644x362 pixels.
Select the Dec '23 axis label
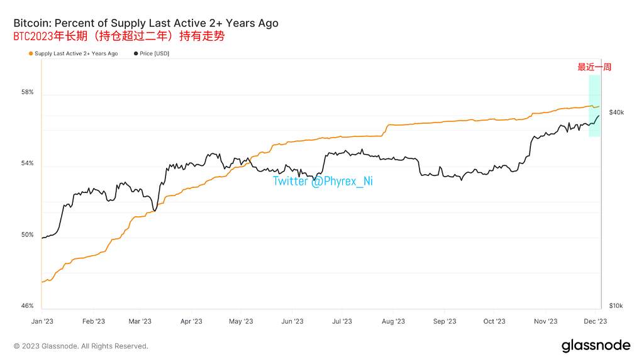595,321
